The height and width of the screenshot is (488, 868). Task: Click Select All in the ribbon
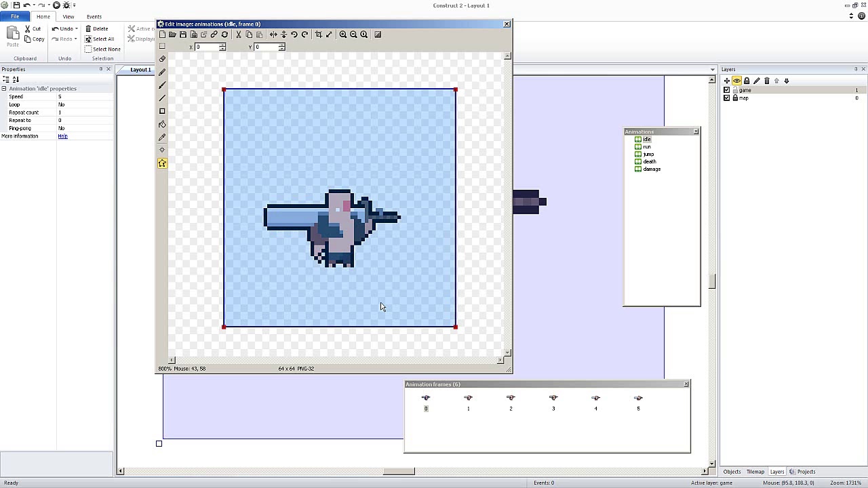99,39
